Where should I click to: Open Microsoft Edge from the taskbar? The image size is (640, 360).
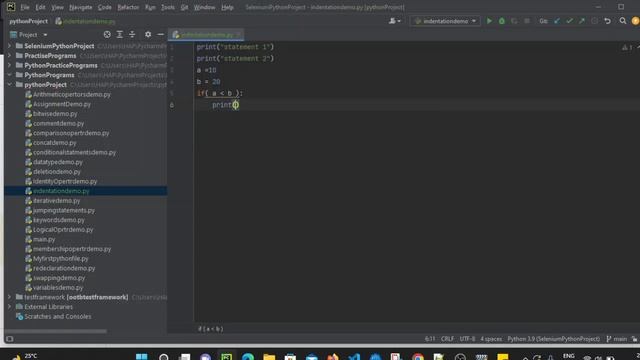pos(248,357)
